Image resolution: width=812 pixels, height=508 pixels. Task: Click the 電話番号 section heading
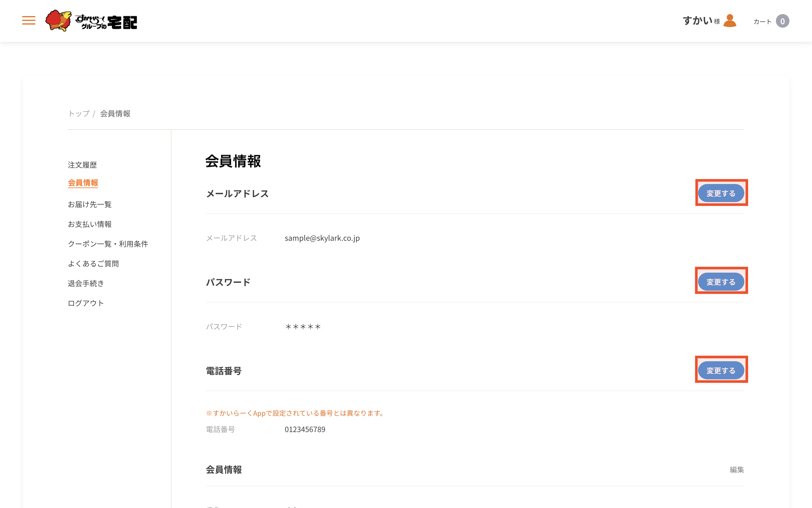224,371
